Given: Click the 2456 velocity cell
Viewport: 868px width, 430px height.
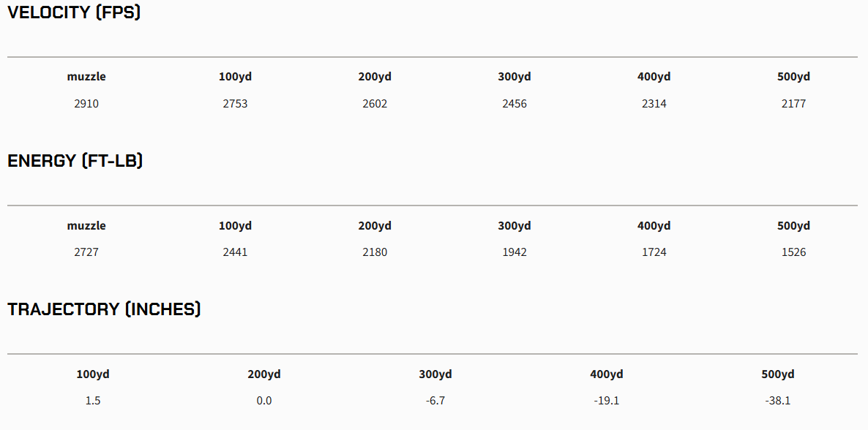Looking at the screenshot, I should click(515, 104).
